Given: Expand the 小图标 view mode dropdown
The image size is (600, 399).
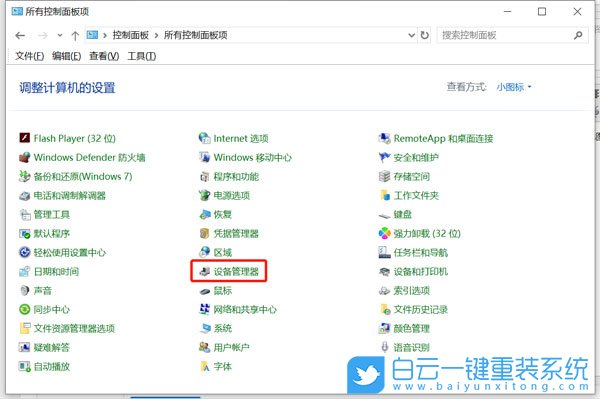Looking at the screenshot, I should point(514,87).
